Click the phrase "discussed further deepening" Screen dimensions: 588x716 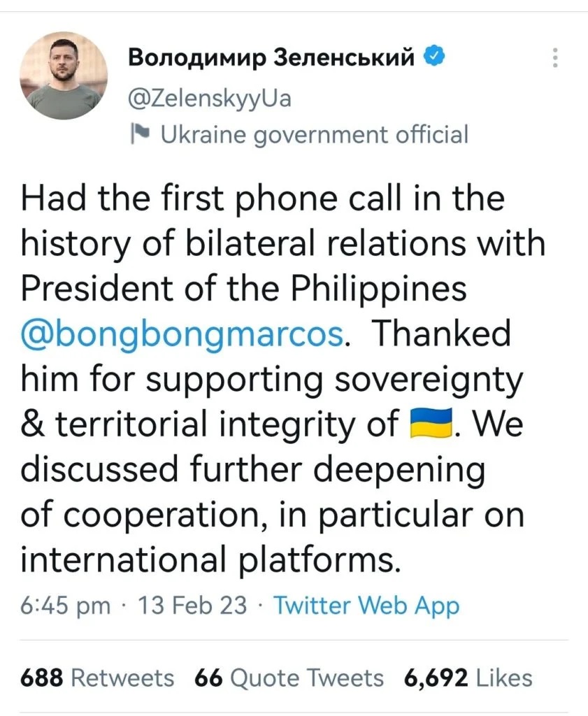[x=253, y=471]
